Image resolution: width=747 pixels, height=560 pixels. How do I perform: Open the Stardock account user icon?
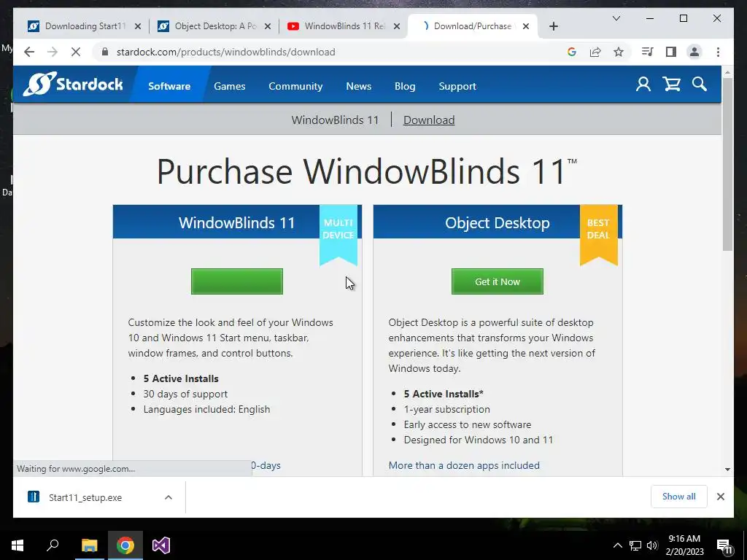(x=643, y=85)
